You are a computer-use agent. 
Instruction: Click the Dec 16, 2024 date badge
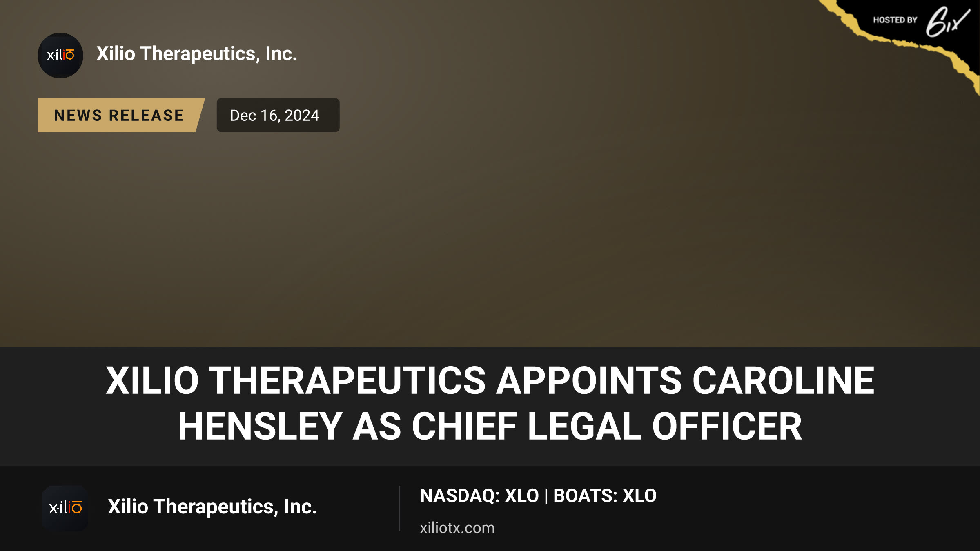point(278,115)
